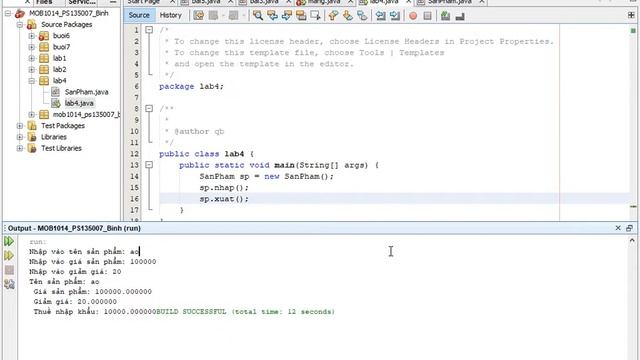This screenshot has height=360, width=640.
Task: Switch editor to Source view
Action: [139, 15]
